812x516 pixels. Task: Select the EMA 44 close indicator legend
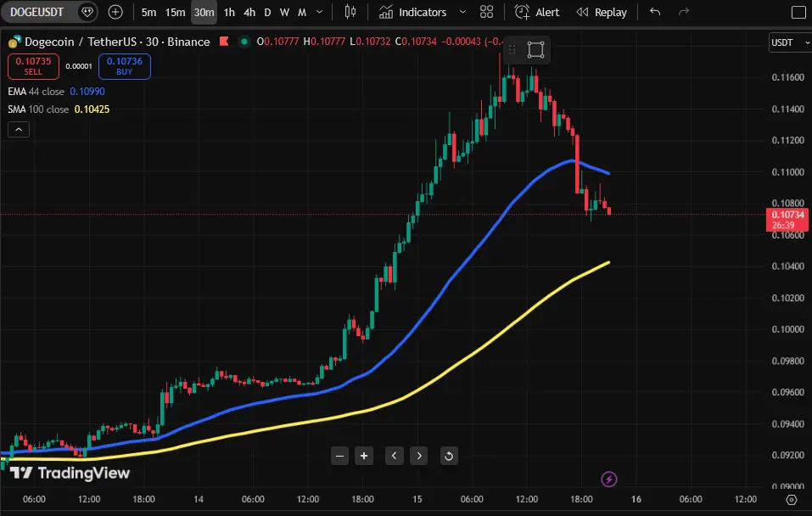pos(56,91)
